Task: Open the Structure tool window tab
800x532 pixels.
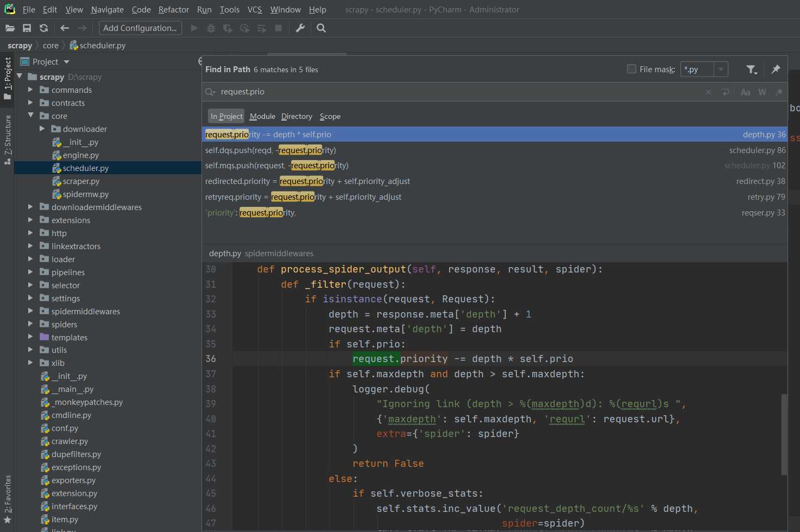Action: (8, 140)
